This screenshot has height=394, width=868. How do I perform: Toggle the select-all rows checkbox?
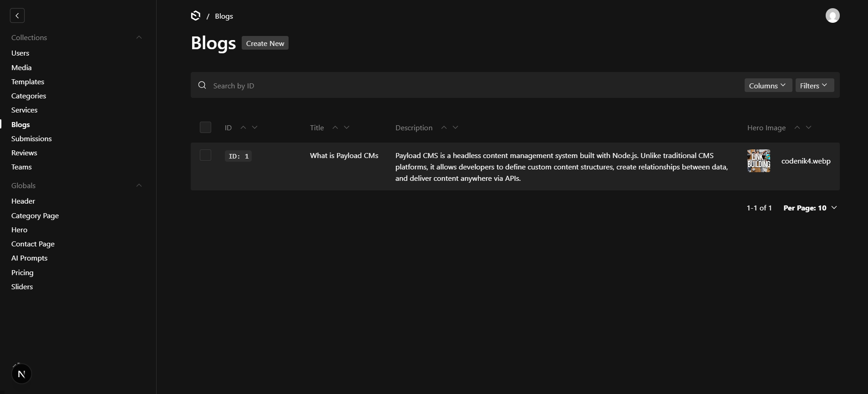click(x=205, y=128)
